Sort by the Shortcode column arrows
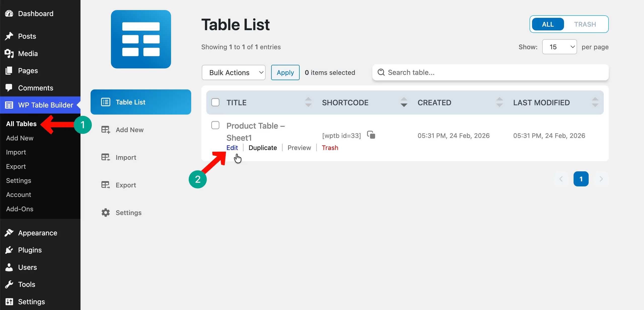Screen dimensions: 644x310 click(404, 102)
